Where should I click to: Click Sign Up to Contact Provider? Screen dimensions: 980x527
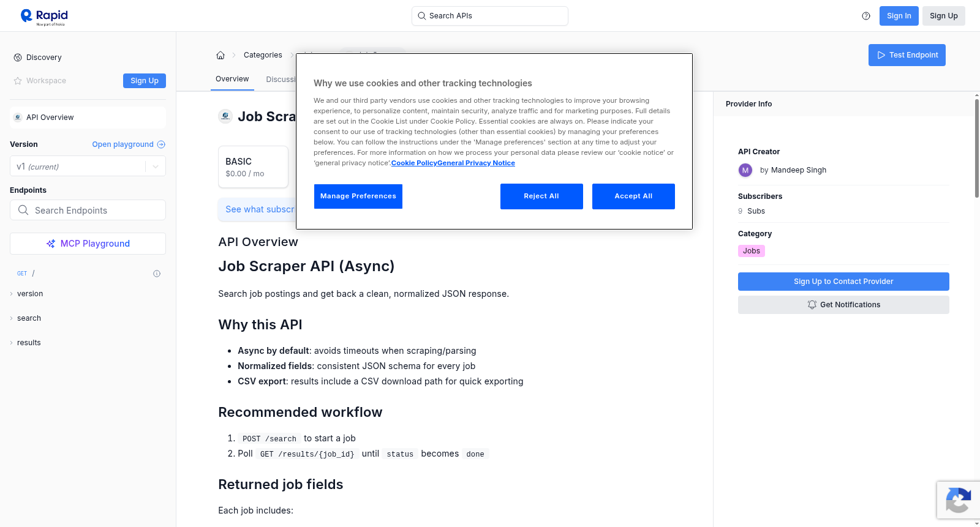pos(843,282)
